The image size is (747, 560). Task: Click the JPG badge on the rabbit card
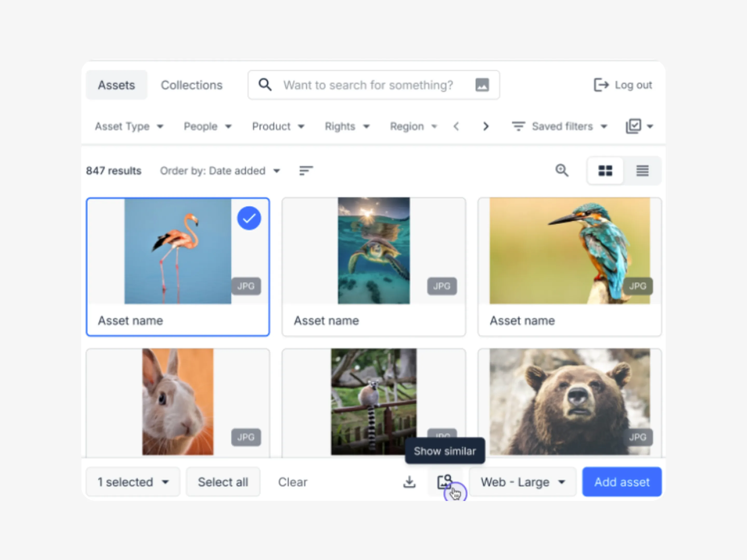(246, 437)
